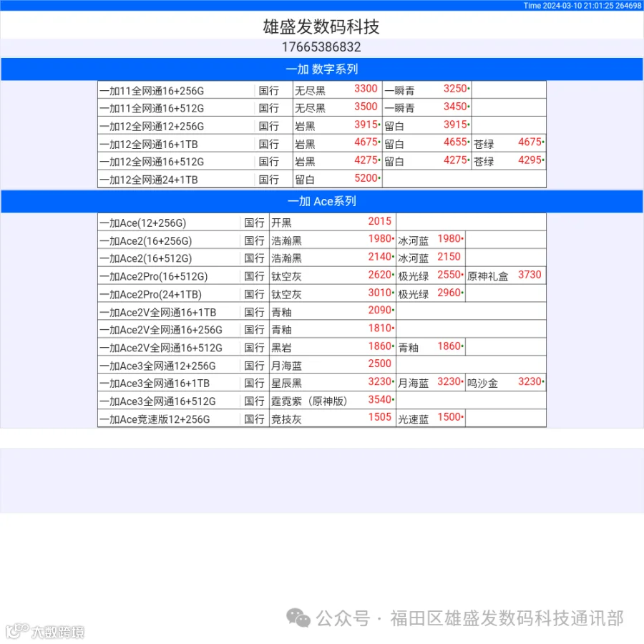Click 霆霓紫（原神版）color label
The width and height of the screenshot is (644, 644).
[x=309, y=401]
